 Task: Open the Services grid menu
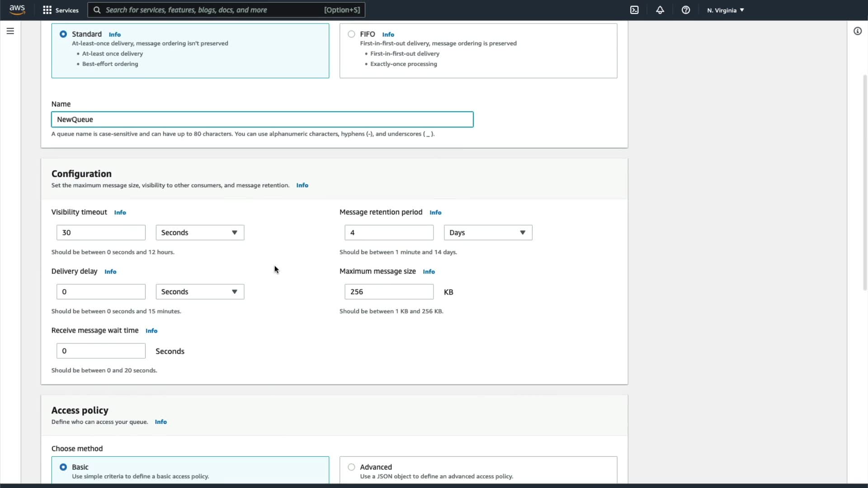tap(47, 10)
